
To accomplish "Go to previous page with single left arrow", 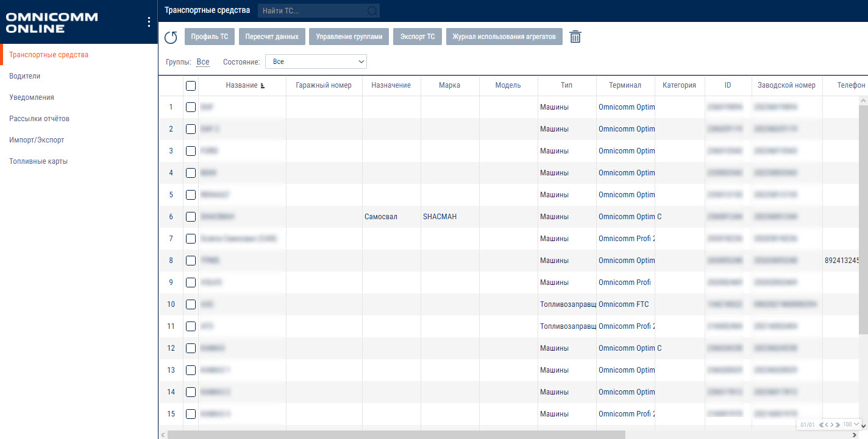I will (x=827, y=424).
